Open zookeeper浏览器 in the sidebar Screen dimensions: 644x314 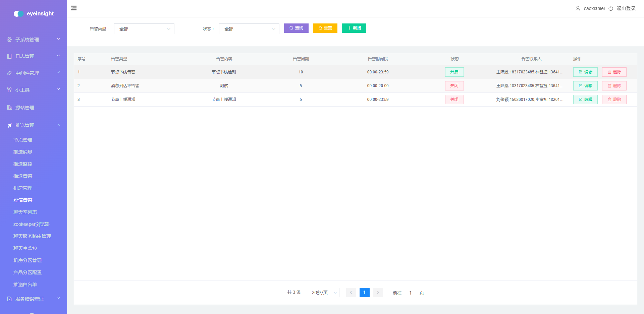[32, 224]
